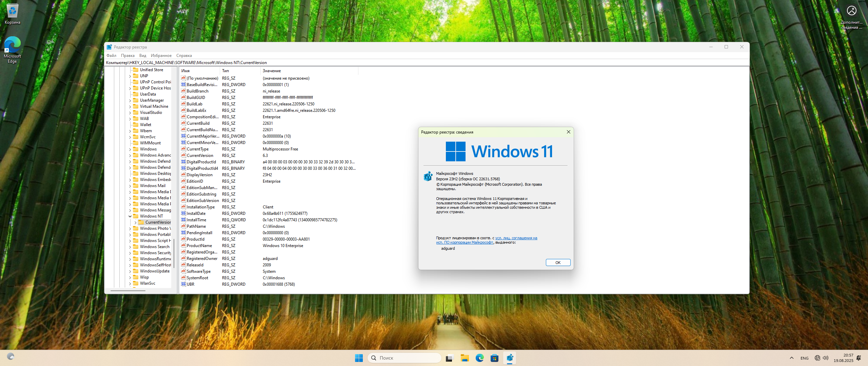
Task: Open the Избранное menu
Action: coord(161,56)
